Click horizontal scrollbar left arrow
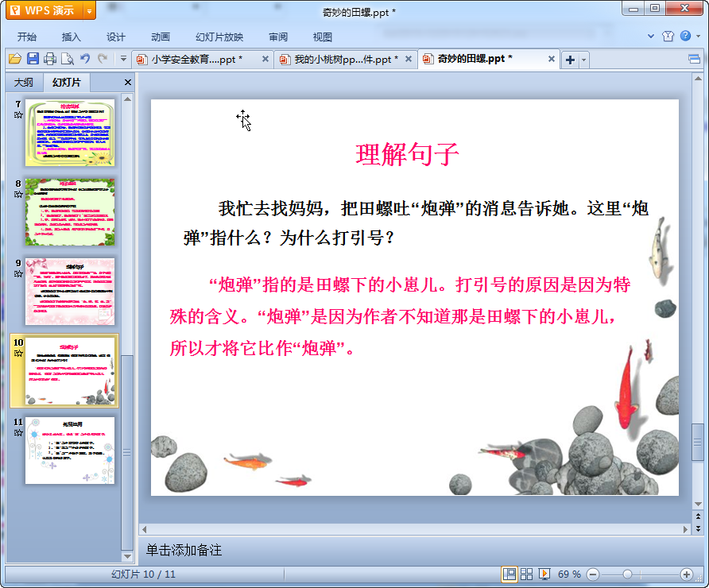709x588 pixels. click(x=144, y=529)
